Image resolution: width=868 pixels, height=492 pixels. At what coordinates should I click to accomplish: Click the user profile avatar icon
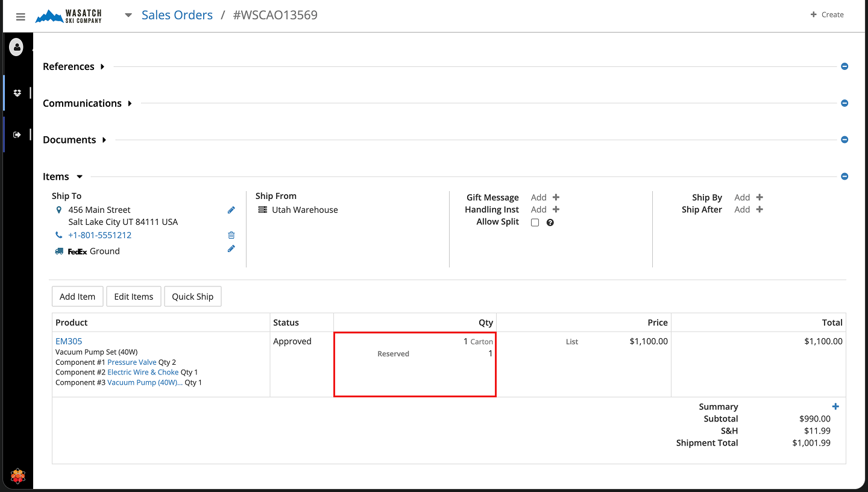point(16,47)
